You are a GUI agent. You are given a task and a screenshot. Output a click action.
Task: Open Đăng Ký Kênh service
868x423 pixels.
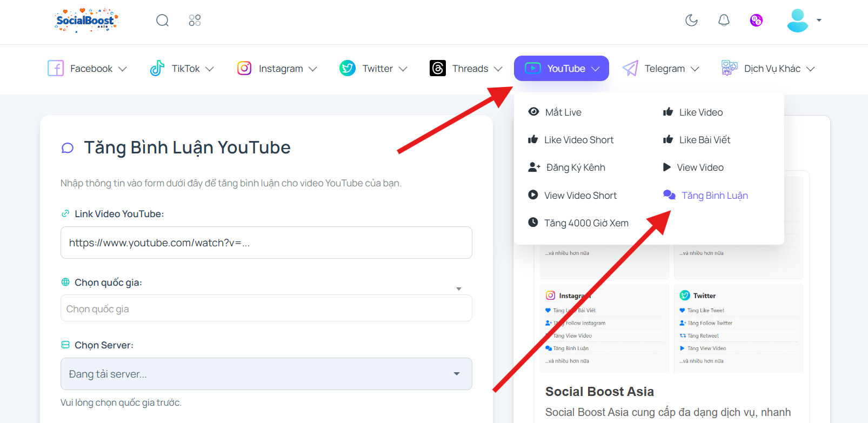(576, 167)
